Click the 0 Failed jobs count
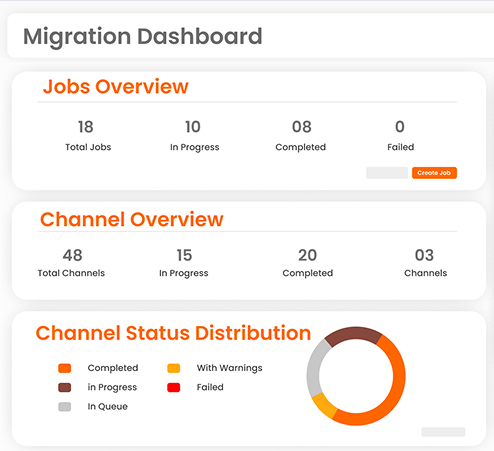Viewport: 494px width, 451px height. (400, 127)
